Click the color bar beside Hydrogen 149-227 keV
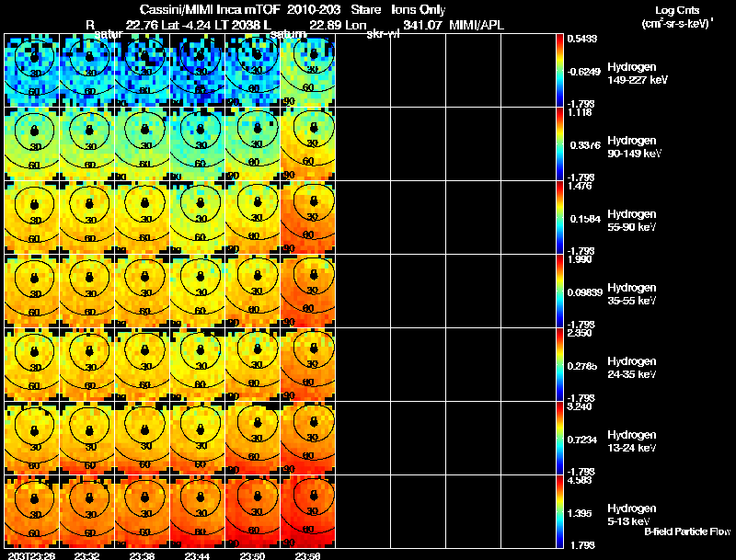This screenshot has height=560, width=736. coord(559,71)
